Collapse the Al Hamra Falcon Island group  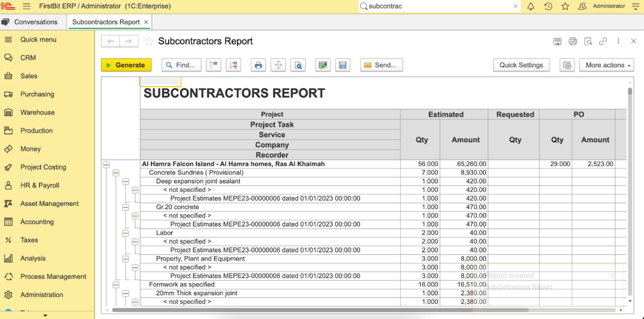coord(107,164)
